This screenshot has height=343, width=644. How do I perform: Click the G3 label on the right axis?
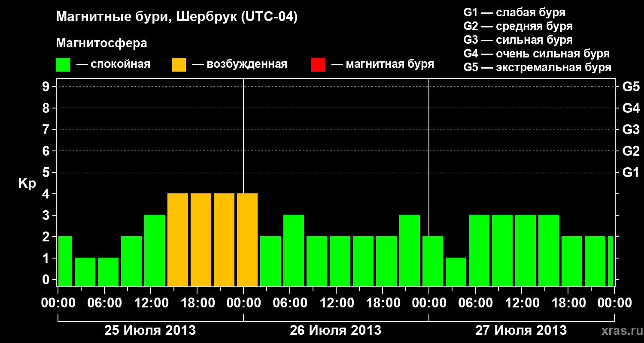click(x=631, y=129)
